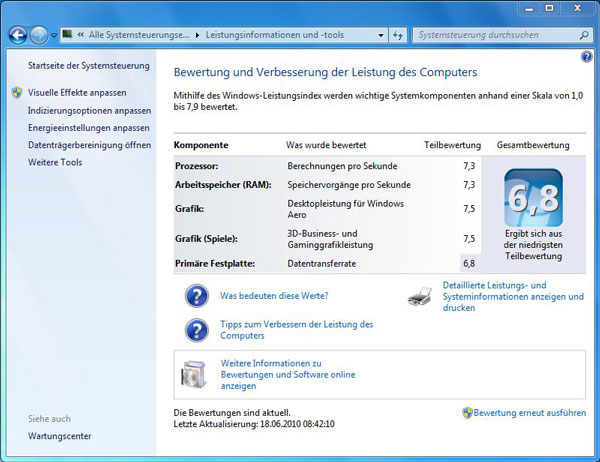Click the shield icon next to Visuelle Effekte
The image size is (600, 462).
pyautogui.click(x=16, y=93)
